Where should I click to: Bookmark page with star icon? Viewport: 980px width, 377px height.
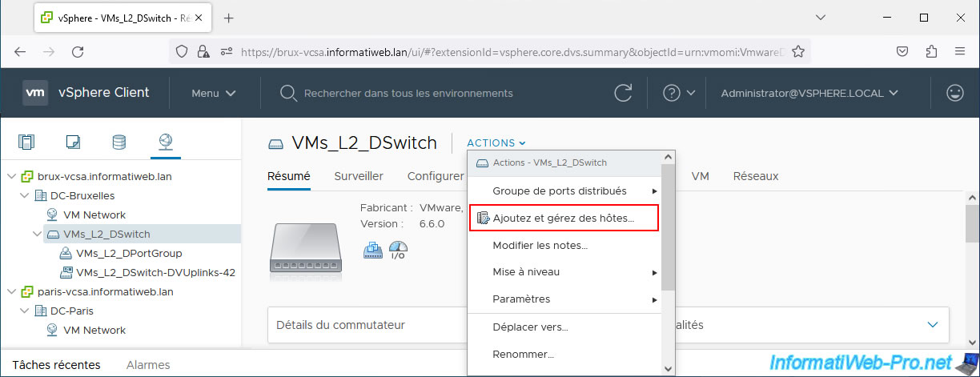click(x=797, y=51)
